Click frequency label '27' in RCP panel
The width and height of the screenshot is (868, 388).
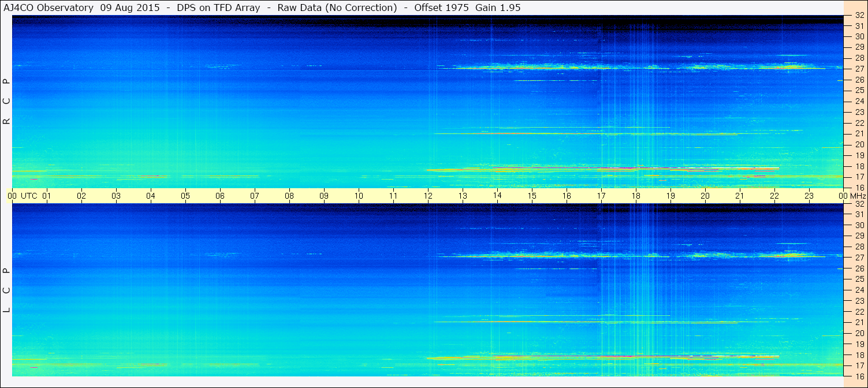click(x=859, y=69)
